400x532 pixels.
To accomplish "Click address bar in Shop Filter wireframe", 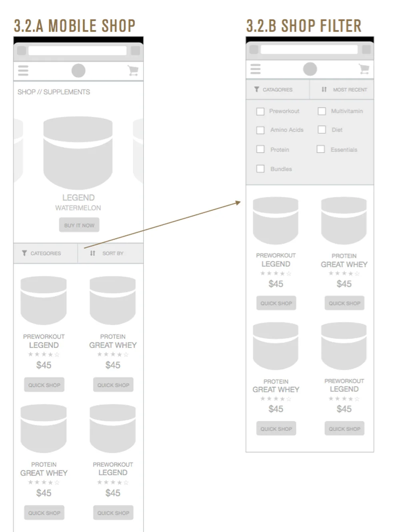I will (309, 49).
